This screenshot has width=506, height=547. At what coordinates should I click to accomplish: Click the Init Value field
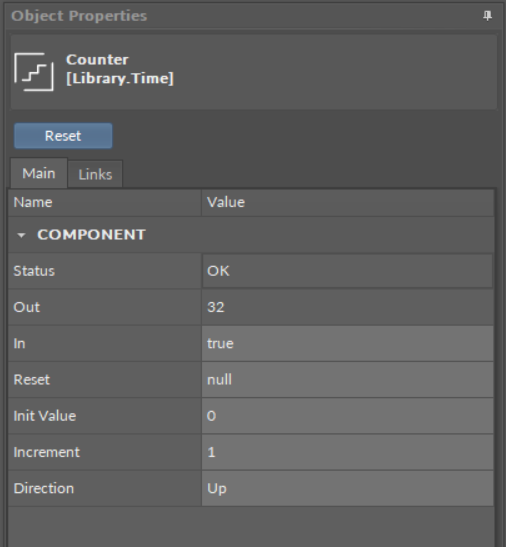point(348,416)
